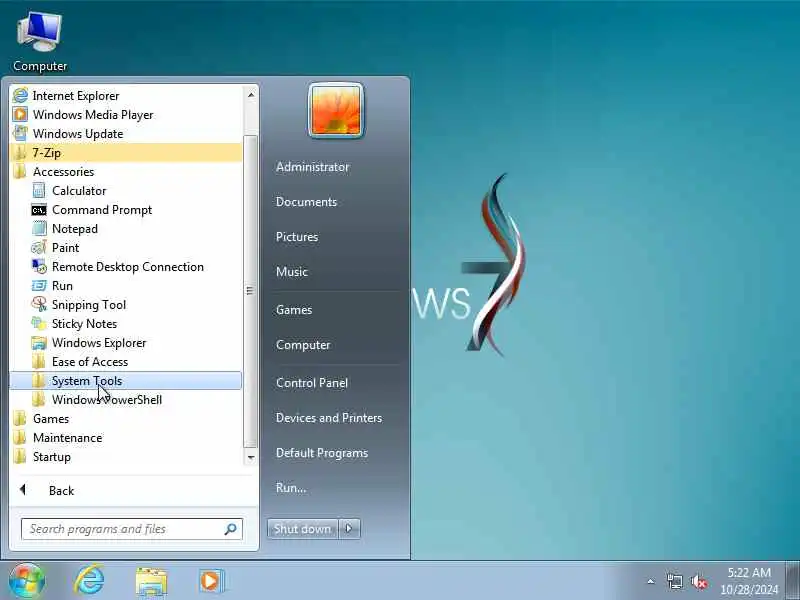Open Sticky Notes
Viewport: 800px width, 600px height.
pos(126,323)
